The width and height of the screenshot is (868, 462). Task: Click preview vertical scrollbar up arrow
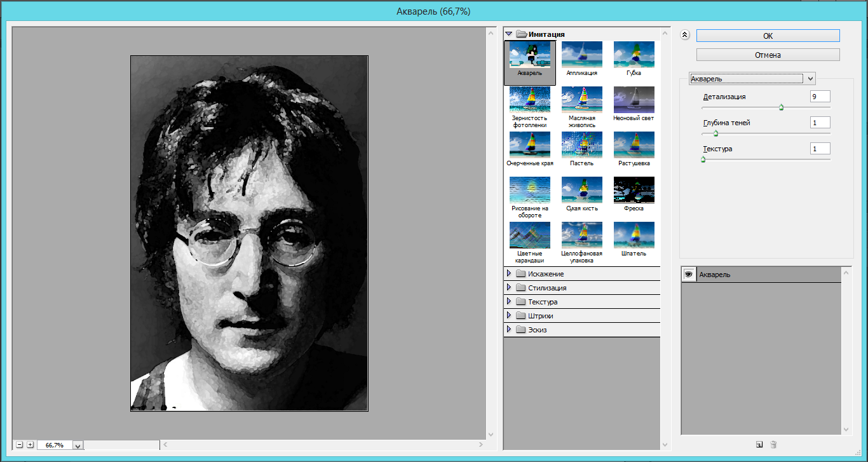click(x=491, y=32)
